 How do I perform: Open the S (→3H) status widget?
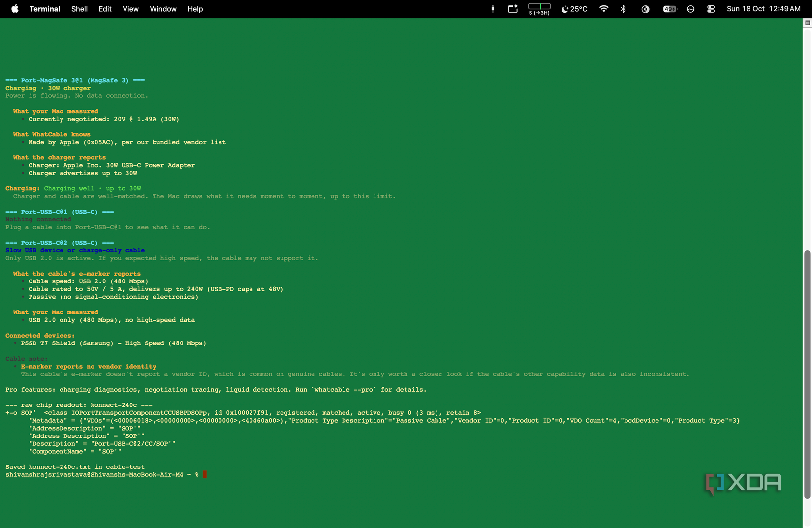click(539, 9)
